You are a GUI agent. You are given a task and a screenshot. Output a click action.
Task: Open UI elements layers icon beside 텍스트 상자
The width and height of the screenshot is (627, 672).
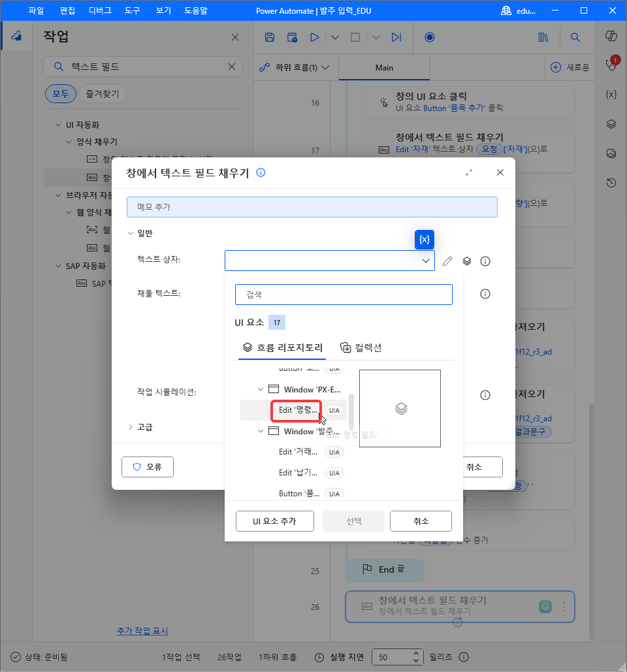467,261
